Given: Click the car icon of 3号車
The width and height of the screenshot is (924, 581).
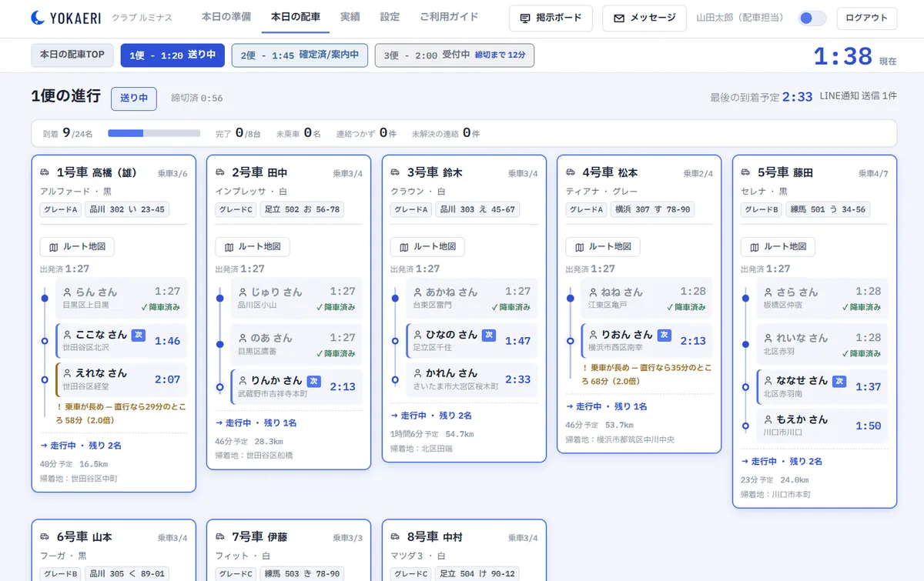Looking at the screenshot, I should point(396,172).
